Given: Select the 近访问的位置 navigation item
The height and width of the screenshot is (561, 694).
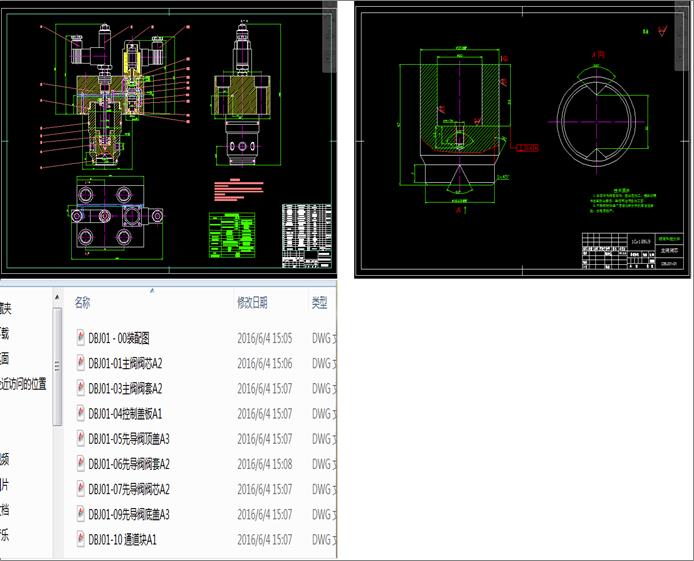Looking at the screenshot, I should (23, 384).
